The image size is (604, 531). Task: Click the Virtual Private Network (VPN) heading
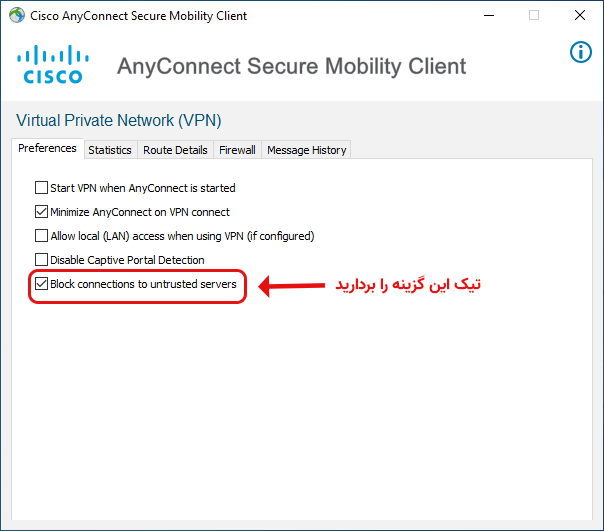pyautogui.click(x=119, y=121)
